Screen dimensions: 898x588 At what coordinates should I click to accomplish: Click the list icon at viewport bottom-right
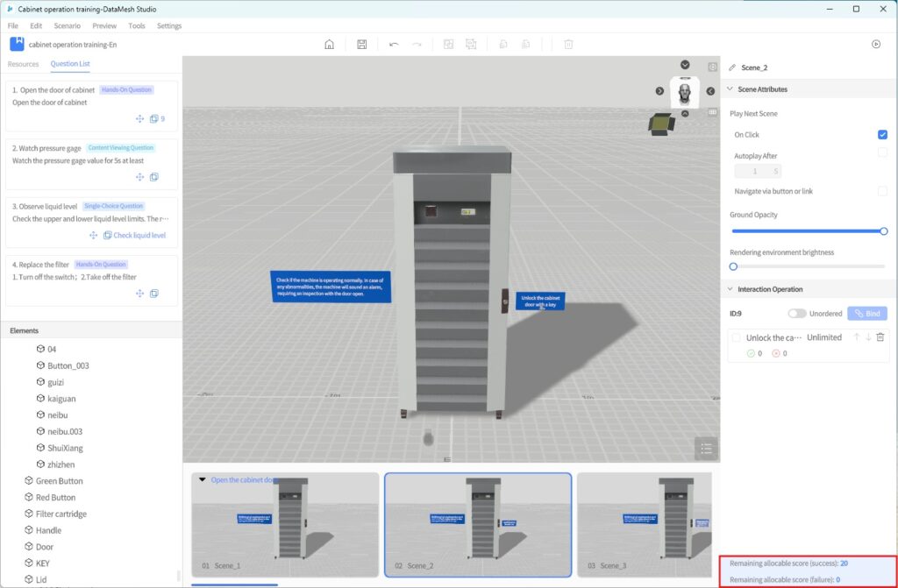[705, 448]
